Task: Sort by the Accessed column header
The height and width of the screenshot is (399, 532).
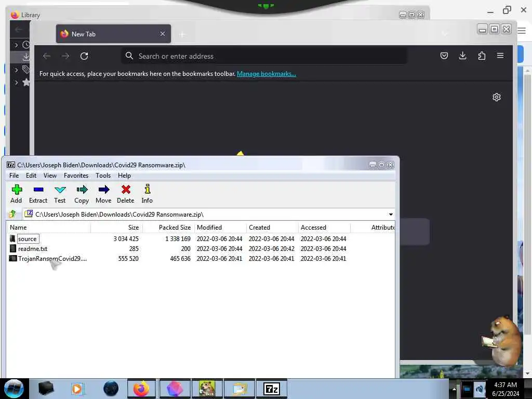Action: (324, 228)
